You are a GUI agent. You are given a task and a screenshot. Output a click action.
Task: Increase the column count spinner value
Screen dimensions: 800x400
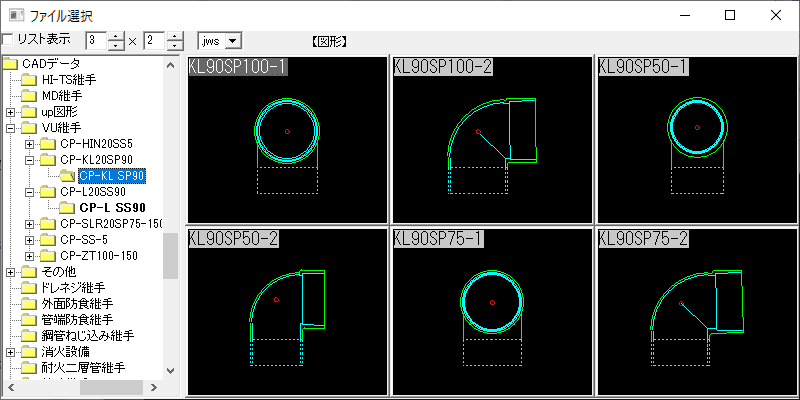[x=117, y=36]
